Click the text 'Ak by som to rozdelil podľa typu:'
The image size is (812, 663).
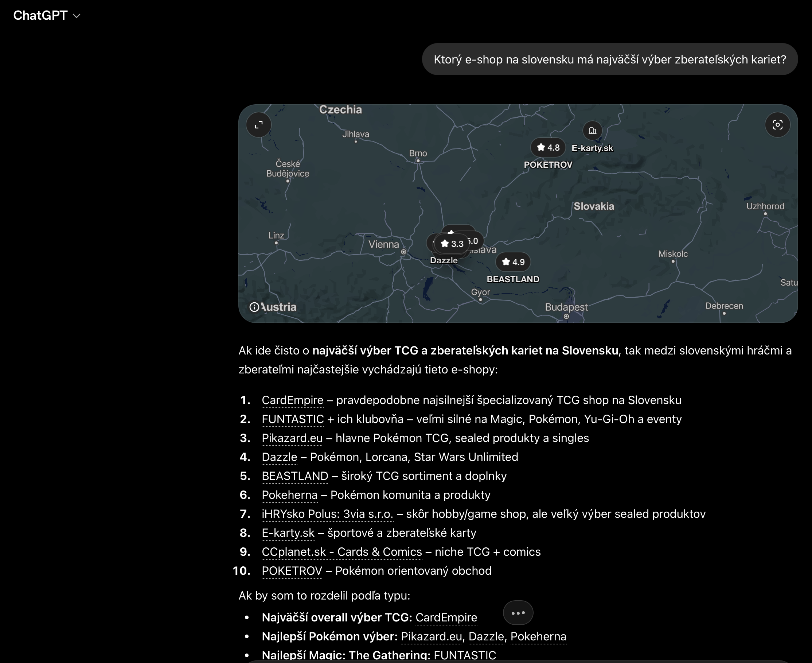(324, 596)
